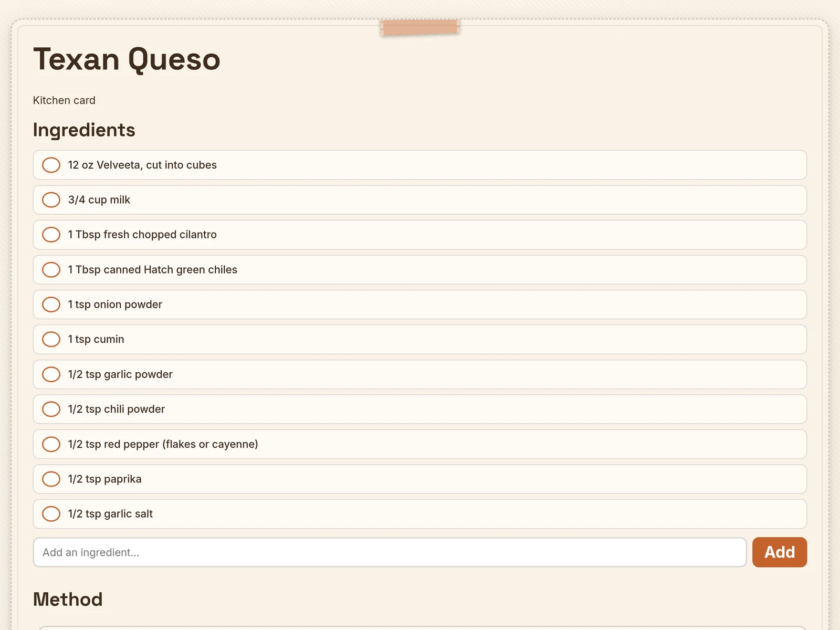Check the 1/2 tsp garlic salt circle
The height and width of the screenshot is (630, 840).
click(x=51, y=514)
